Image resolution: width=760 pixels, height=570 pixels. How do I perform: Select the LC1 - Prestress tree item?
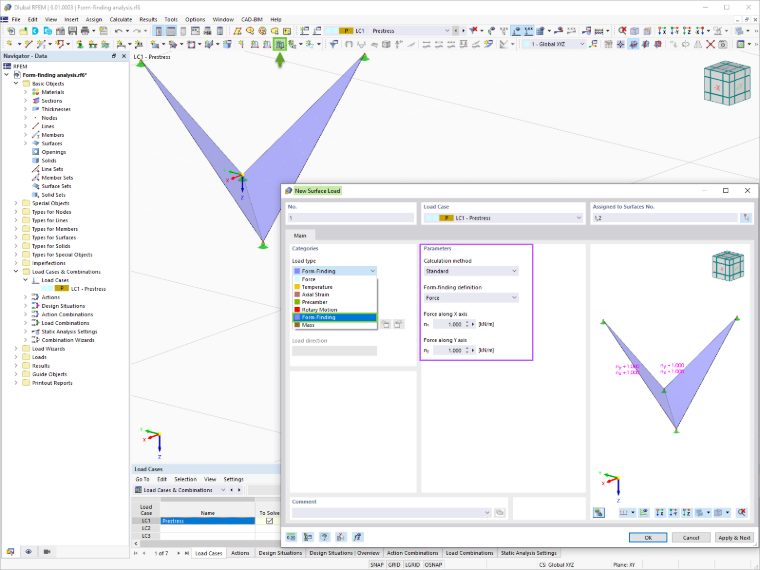[x=88, y=289]
